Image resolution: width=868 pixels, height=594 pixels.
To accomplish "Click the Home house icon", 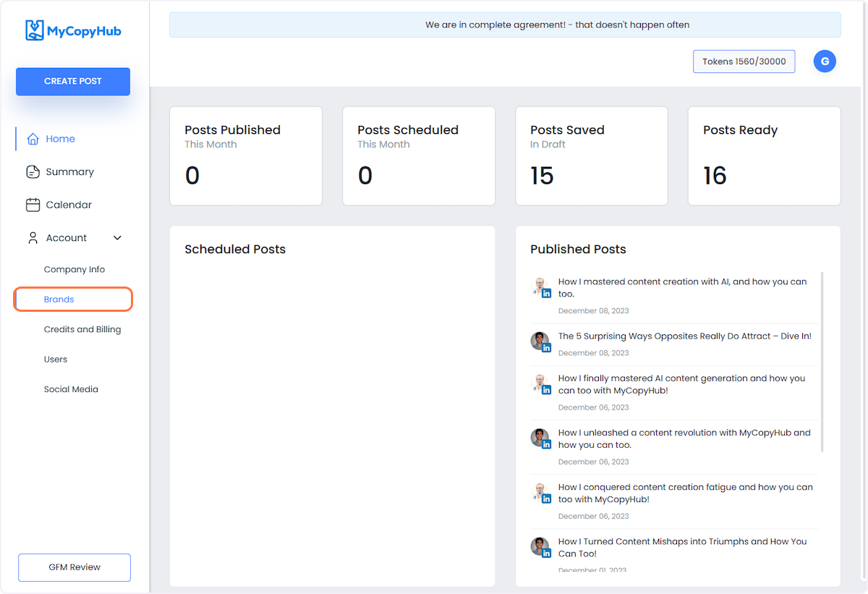I will click(x=33, y=139).
